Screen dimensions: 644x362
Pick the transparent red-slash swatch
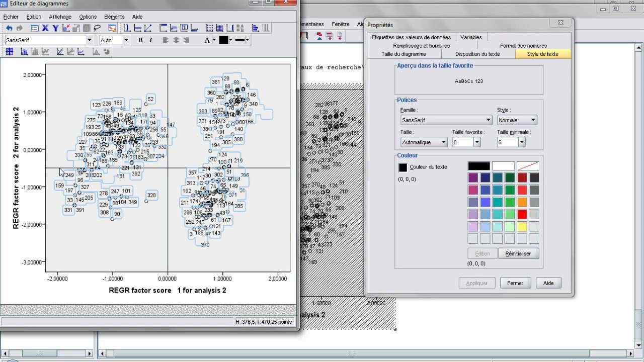point(528,166)
